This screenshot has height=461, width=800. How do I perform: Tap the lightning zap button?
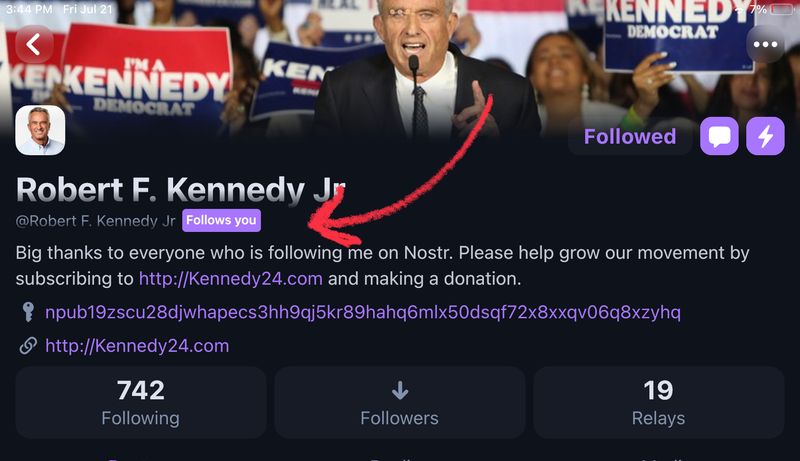tap(765, 137)
